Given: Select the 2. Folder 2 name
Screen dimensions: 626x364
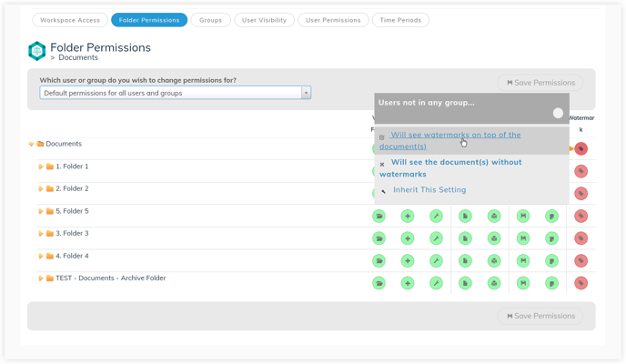Looking at the screenshot, I should [72, 188].
